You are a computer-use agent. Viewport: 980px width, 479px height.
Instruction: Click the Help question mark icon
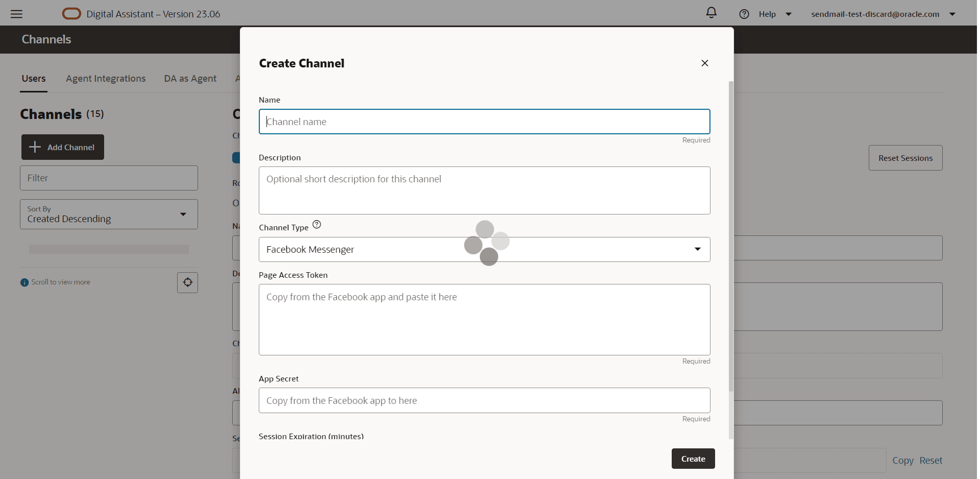(744, 14)
